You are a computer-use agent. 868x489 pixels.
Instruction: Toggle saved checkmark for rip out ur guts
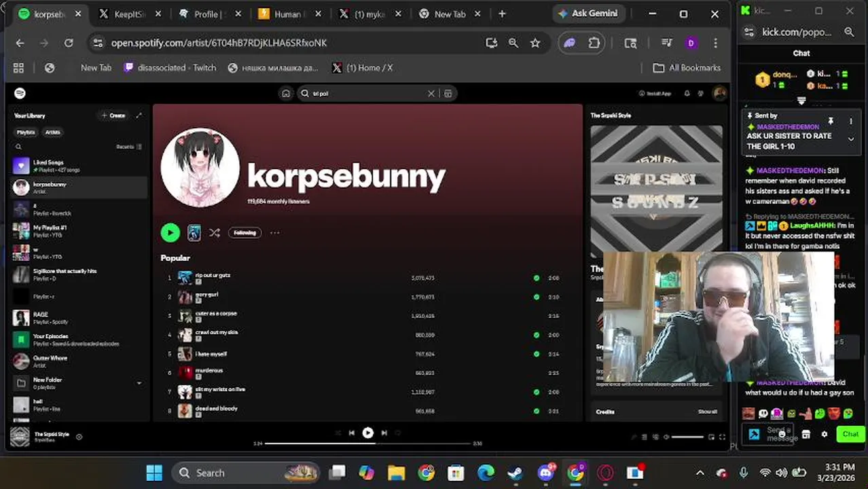(537, 278)
